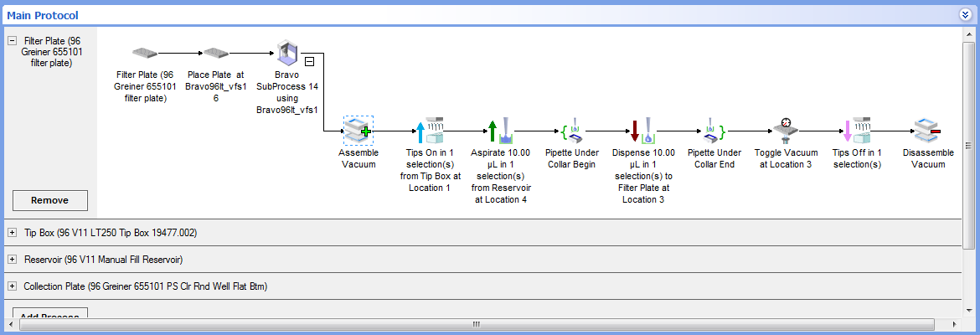Select the Tips Off task icon
Viewport: 980px width, 335px height.
[x=856, y=131]
